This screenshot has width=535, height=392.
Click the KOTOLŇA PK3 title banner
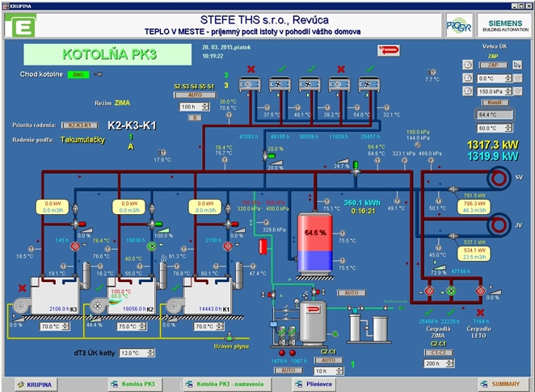(107, 55)
